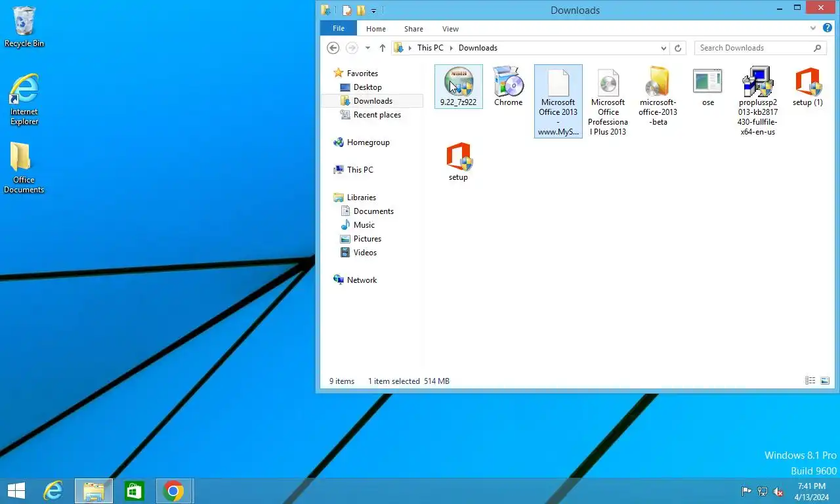Select the proplussp2013-kb2817430 update file

coord(758,101)
